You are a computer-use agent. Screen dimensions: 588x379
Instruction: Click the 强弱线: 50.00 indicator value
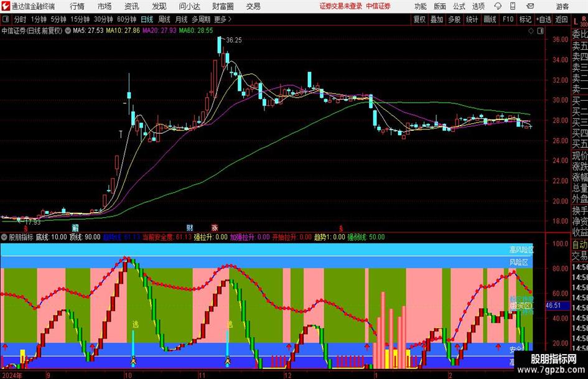coord(366,237)
